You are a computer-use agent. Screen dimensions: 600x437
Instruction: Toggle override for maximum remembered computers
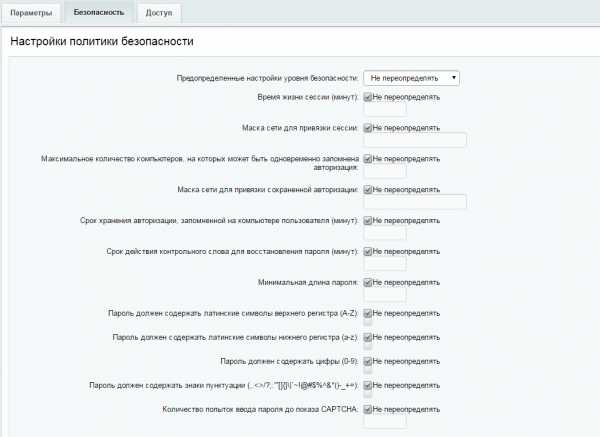pyautogui.click(x=369, y=159)
